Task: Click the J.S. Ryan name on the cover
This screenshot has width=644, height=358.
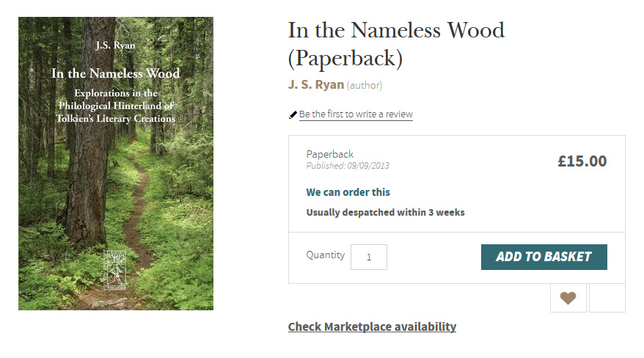Action: coord(116,45)
